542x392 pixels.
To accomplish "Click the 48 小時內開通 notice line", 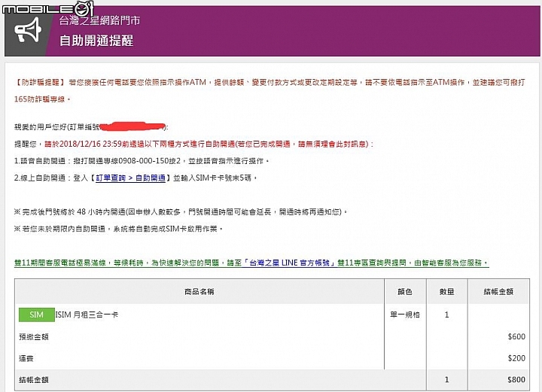I will (181, 211).
